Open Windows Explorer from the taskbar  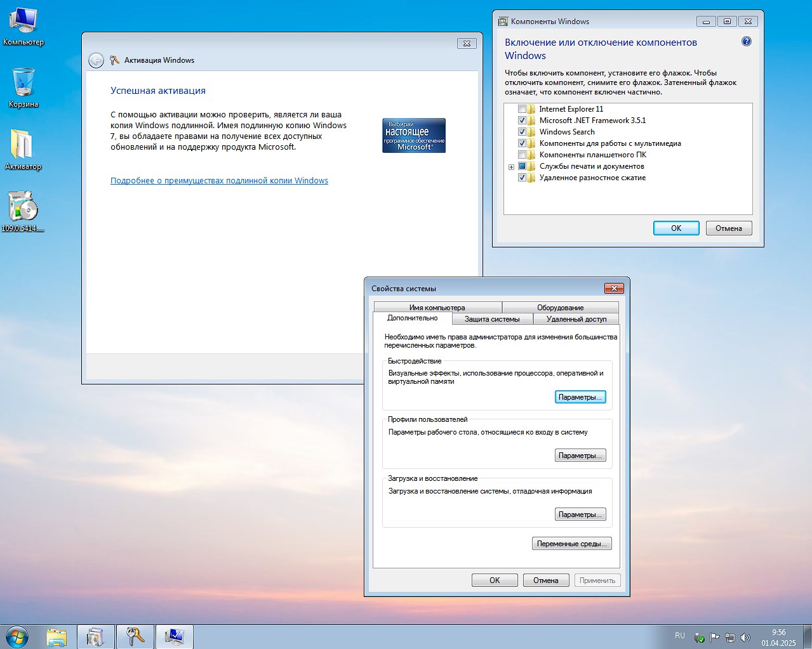pos(57,637)
